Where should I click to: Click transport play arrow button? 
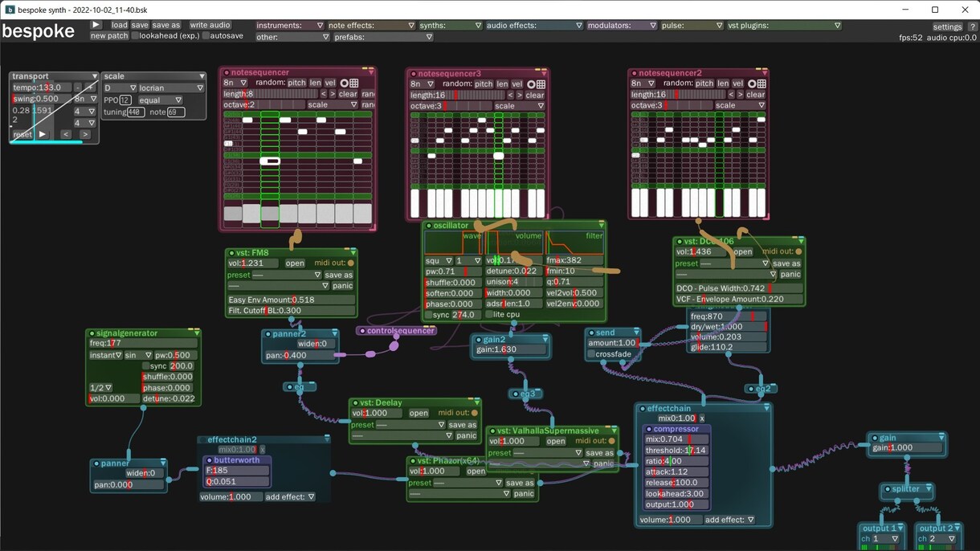[x=43, y=134]
